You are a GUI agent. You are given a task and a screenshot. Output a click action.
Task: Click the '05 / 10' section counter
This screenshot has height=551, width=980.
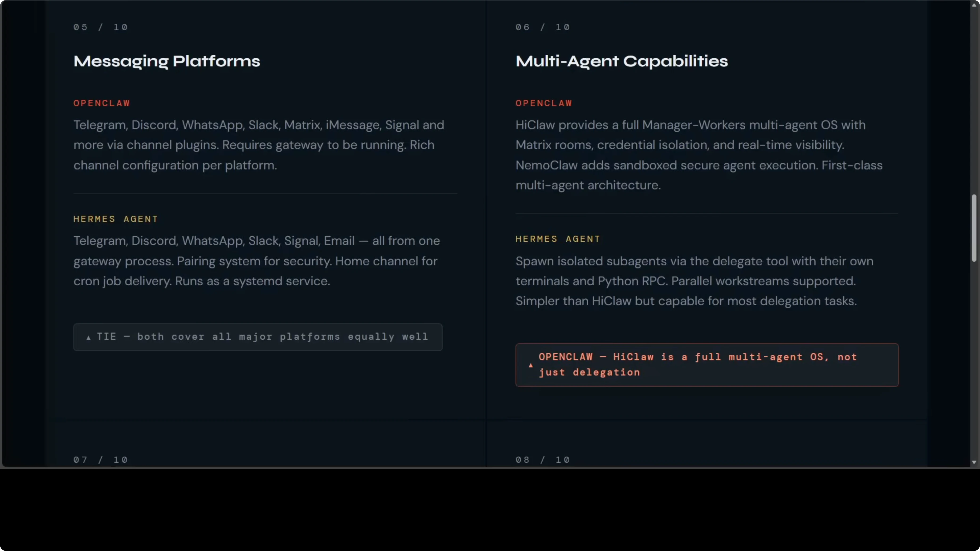click(101, 27)
